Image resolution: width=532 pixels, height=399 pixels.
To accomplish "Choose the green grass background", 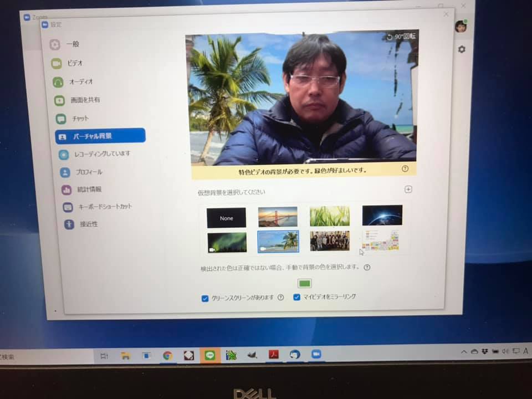I will [x=329, y=216].
